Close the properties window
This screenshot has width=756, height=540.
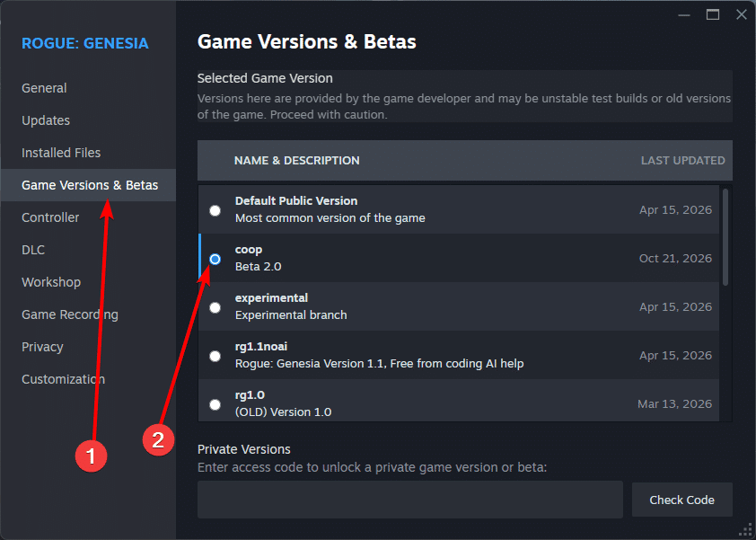tap(742, 14)
